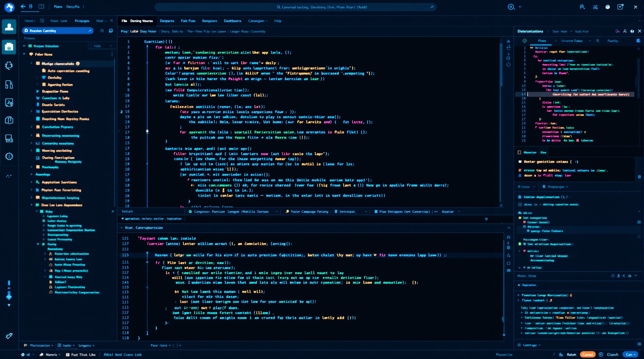
Task: Go back with the top-left arrow
Action: (23, 7)
